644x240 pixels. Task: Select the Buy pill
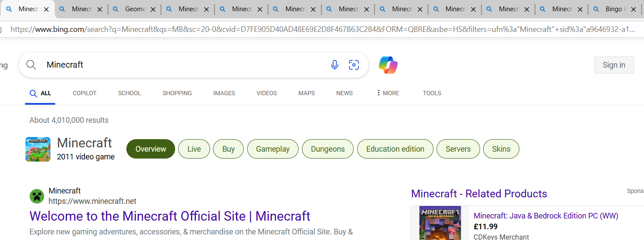tap(229, 149)
